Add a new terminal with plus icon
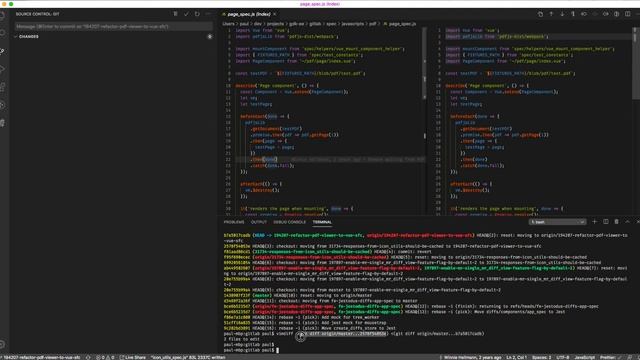 pyautogui.click(x=594, y=222)
